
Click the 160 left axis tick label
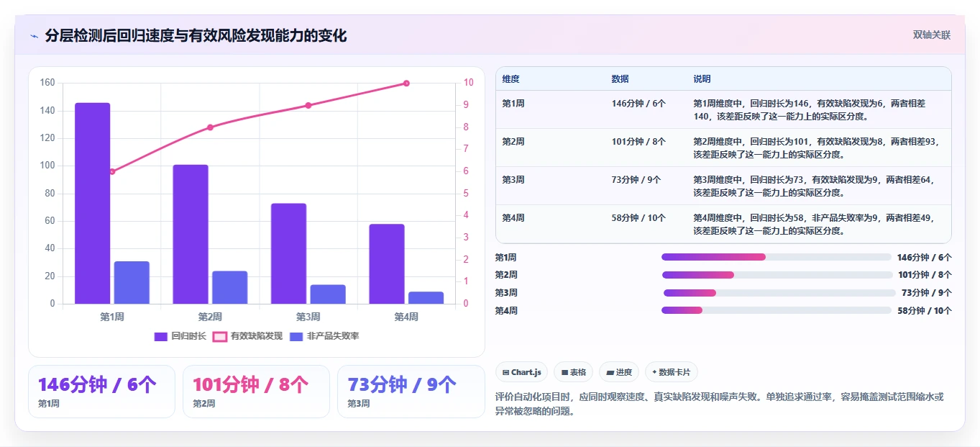point(47,83)
